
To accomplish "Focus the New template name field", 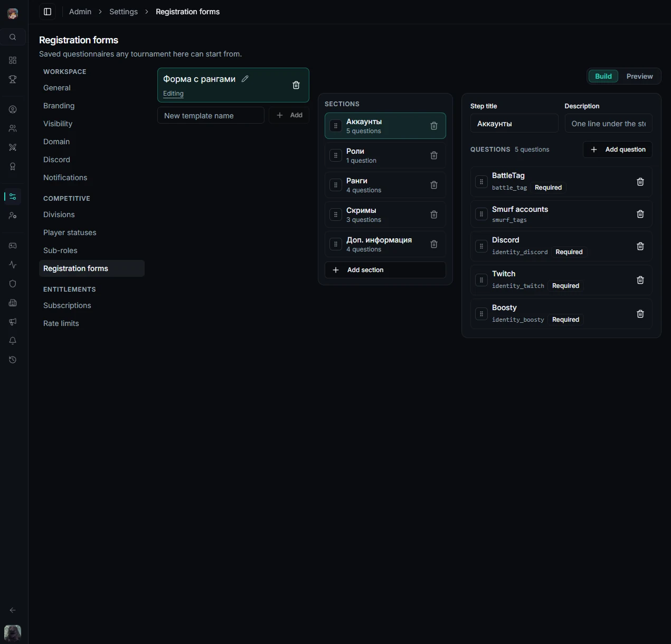I will tap(211, 115).
